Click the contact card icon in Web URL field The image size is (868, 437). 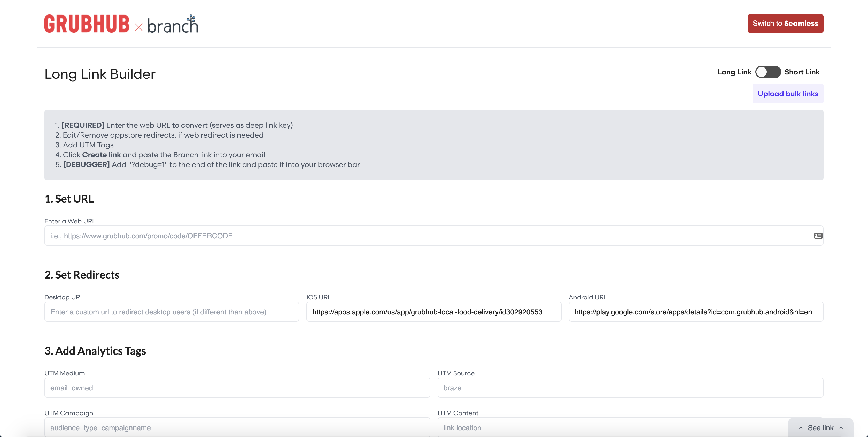click(818, 236)
